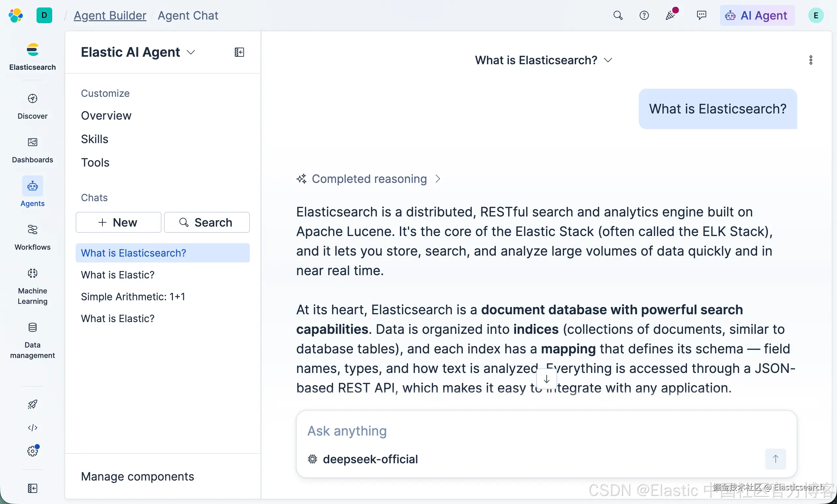Click the What is Elasticsearch? user message bubble
The width and height of the screenshot is (837, 504).
(718, 109)
